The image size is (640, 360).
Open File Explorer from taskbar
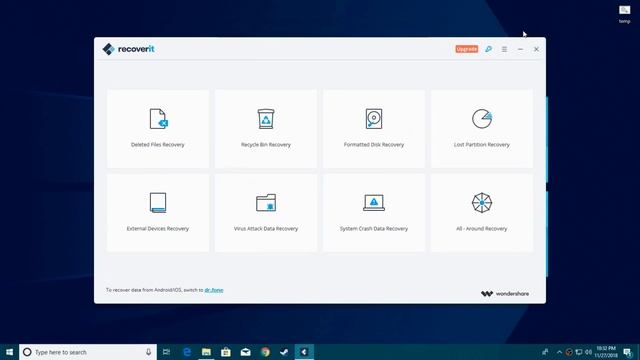[x=206, y=352]
